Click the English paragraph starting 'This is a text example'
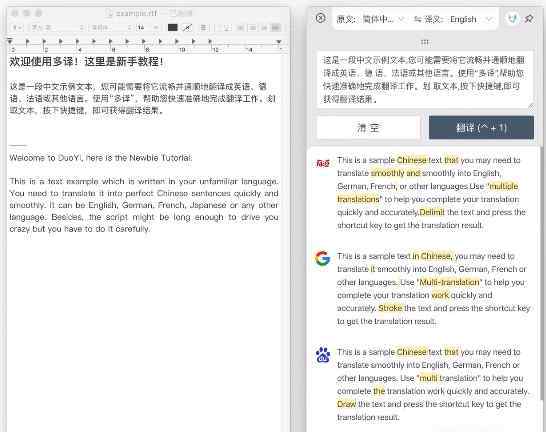 [x=144, y=205]
